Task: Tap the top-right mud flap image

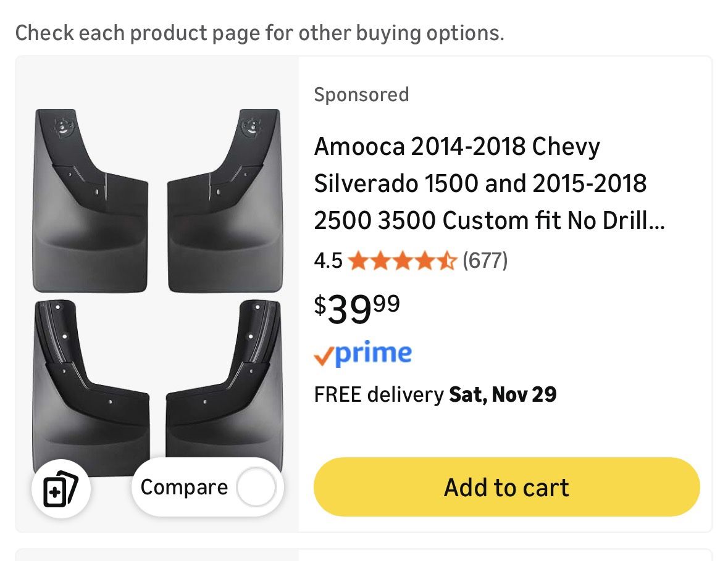Action: [x=224, y=201]
